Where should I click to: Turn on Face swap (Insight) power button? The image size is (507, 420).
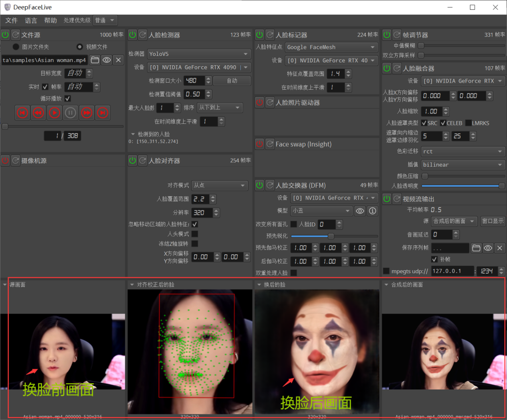[260, 144]
